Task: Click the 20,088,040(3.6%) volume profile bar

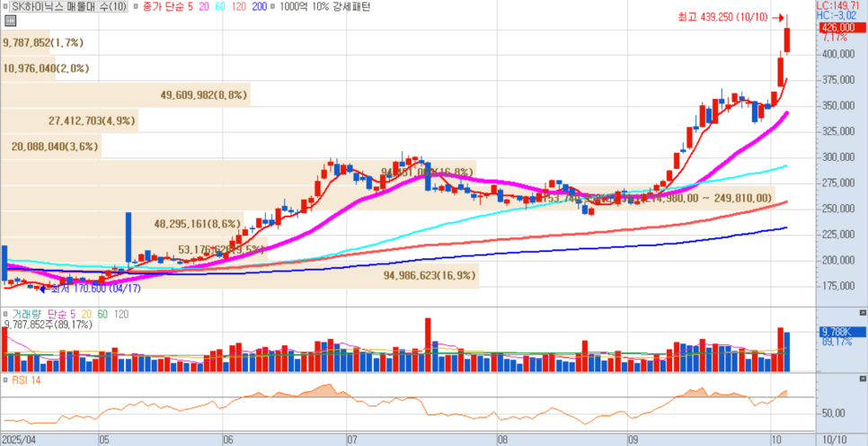Action: click(51, 147)
